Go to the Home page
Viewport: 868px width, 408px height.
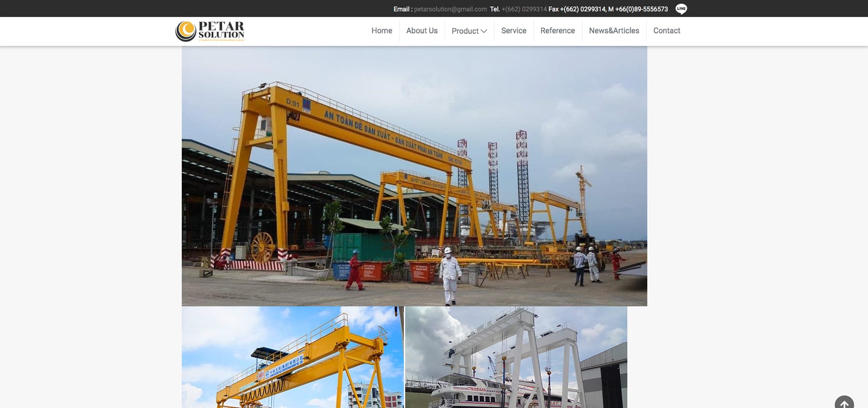(x=381, y=31)
